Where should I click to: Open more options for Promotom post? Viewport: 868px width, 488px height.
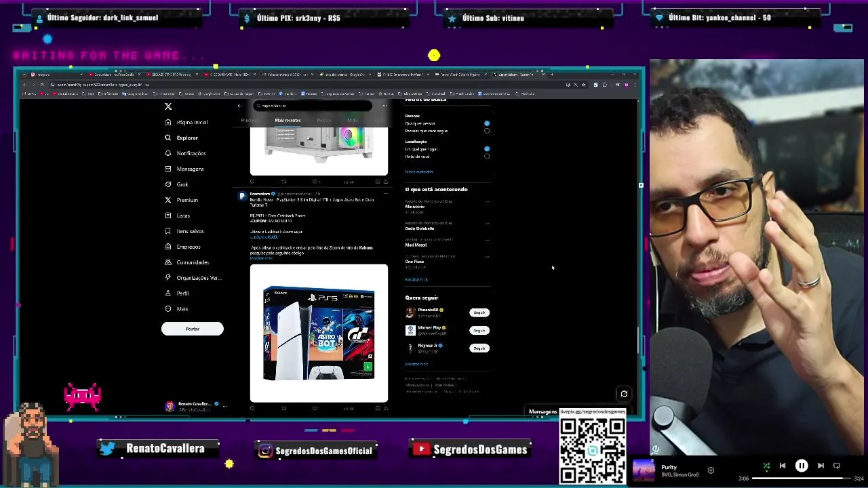[384, 194]
